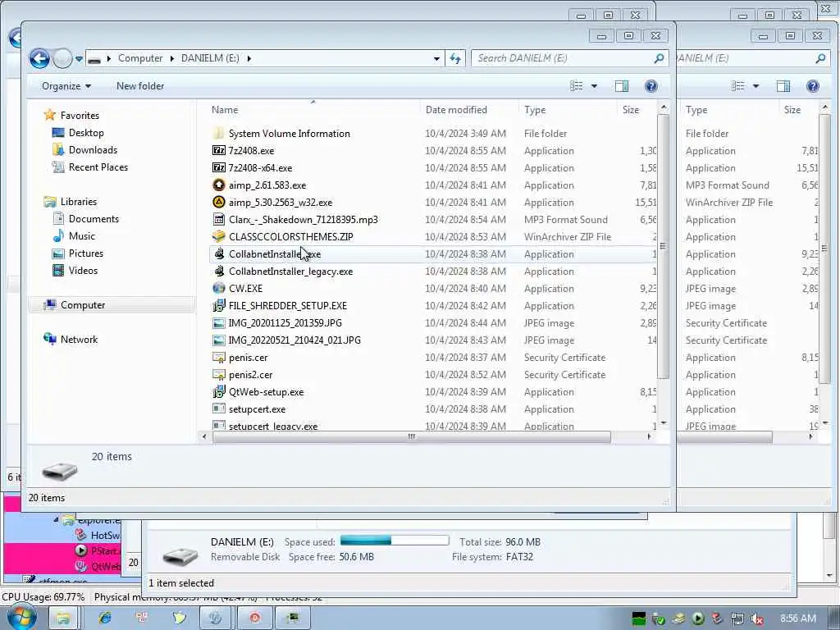Click the search magnifier in front window
This screenshot has height=630, width=840.
[x=660, y=58]
